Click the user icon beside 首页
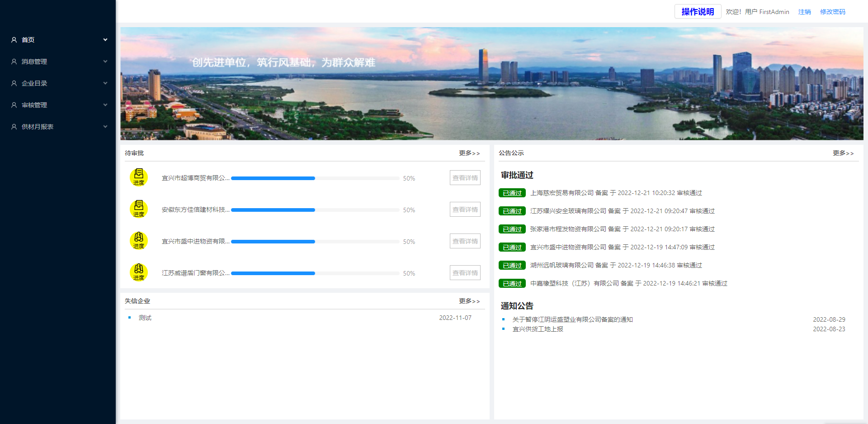This screenshot has width=868, height=424. tap(14, 40)
